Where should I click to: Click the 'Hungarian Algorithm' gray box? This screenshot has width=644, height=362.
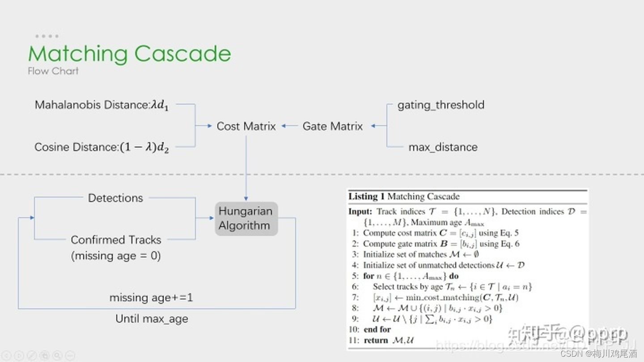click(246, 219)
